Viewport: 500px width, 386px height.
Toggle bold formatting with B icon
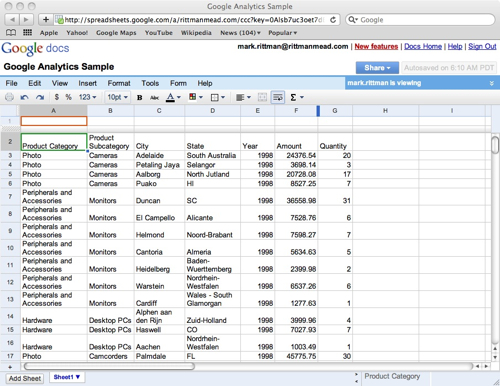140,97
